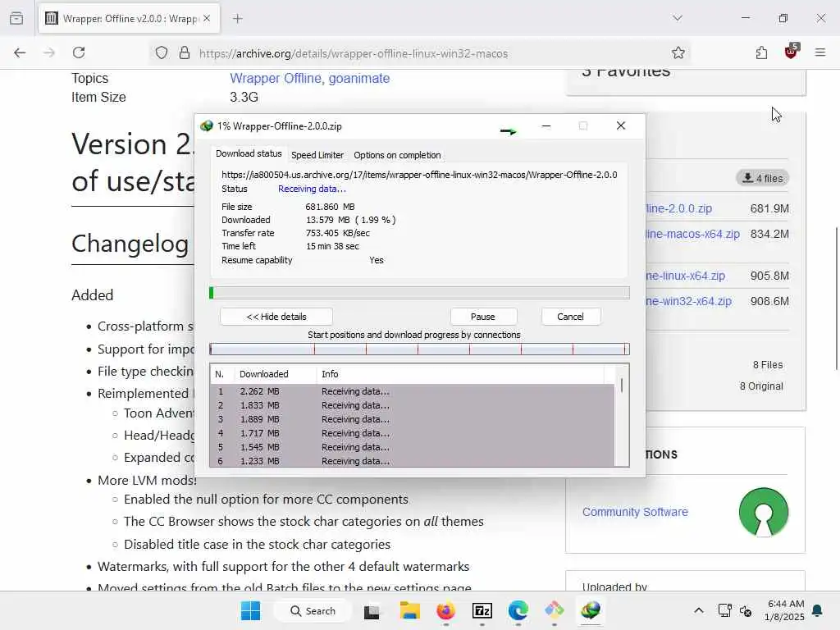Click the connections progress segment bar
840x630 pixels.
(419, 349)
